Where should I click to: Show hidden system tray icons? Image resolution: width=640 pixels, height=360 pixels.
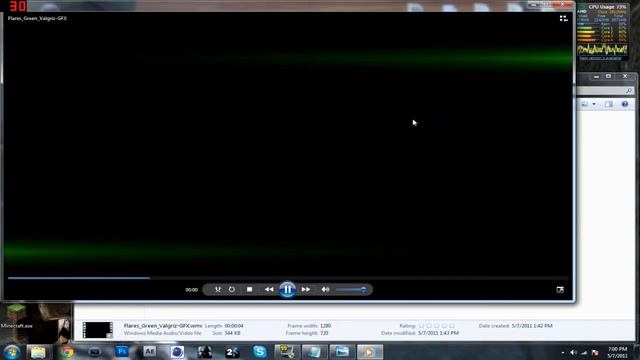563,353
